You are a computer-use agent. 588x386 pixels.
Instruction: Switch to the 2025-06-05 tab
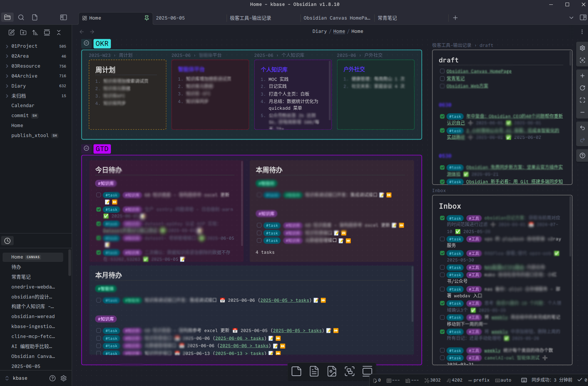170,18
